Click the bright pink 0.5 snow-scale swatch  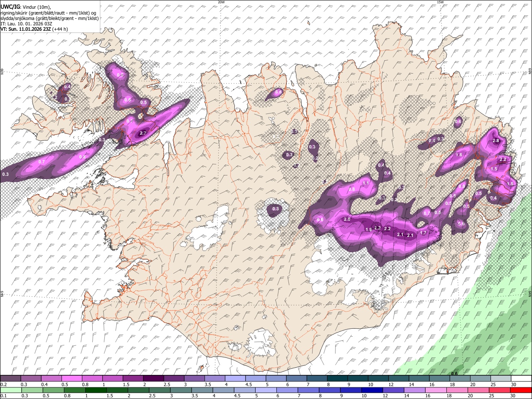(x=71, y=379)
